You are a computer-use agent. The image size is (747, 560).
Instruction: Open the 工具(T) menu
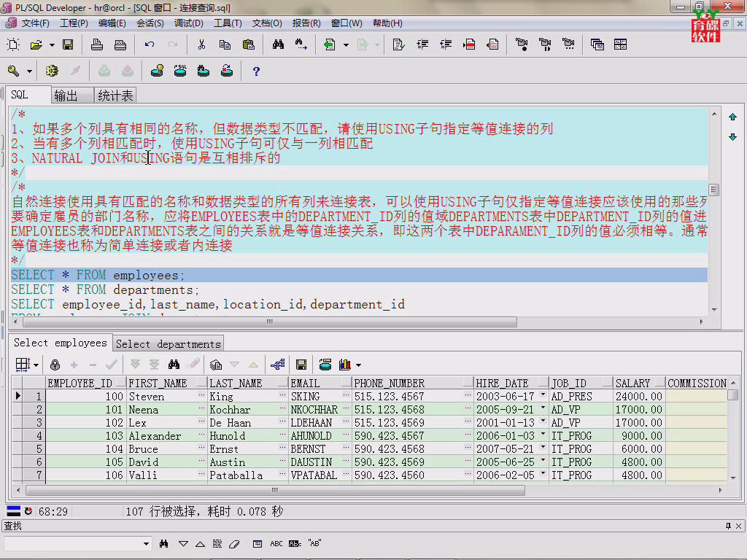228,23
